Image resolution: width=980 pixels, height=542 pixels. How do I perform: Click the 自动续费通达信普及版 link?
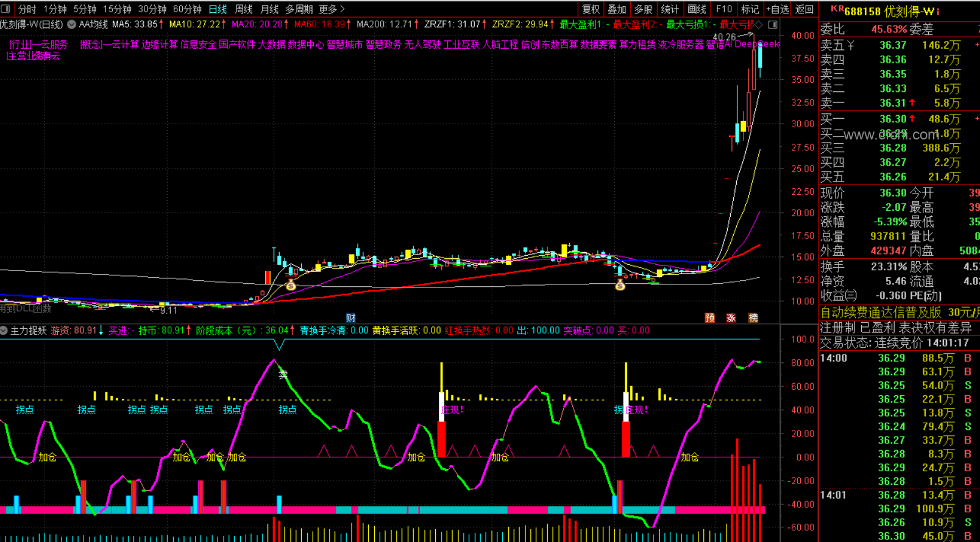click(880, 312)
